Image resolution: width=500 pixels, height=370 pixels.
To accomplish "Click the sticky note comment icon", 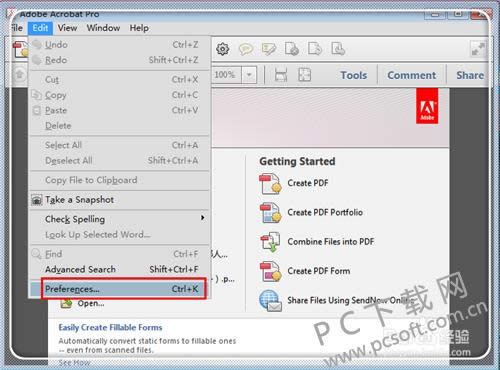I will 246,49.
